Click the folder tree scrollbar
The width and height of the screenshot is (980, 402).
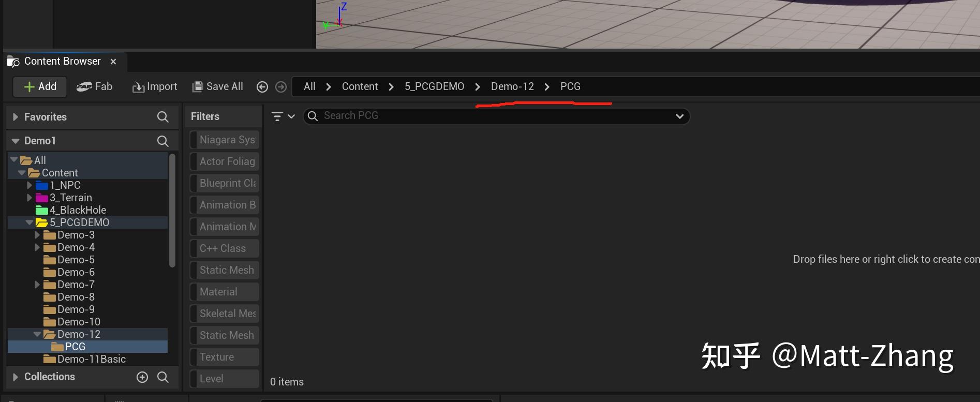172,210
